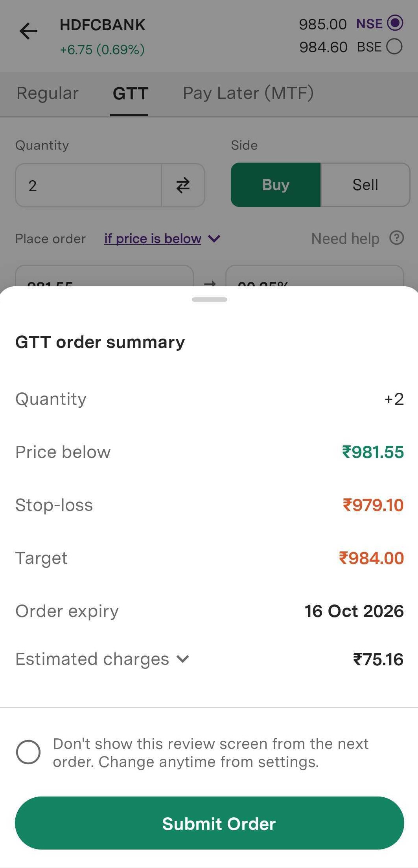Viewport: 418px width, 868px height.
Task: Click the Quantity input field
Action: tap(88, 185)
